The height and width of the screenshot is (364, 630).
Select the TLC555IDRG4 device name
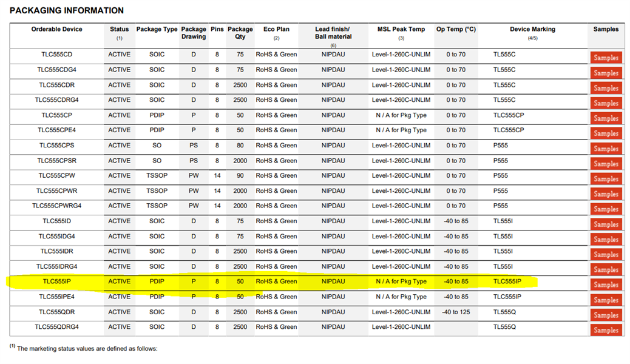pos(56,266)
